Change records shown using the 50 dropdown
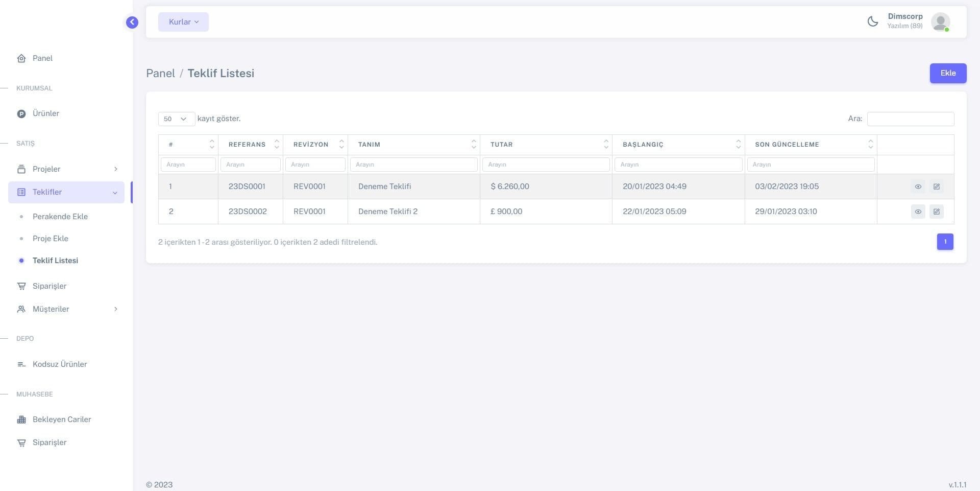The width and height of the screenshot is (980, 491). 176,119
